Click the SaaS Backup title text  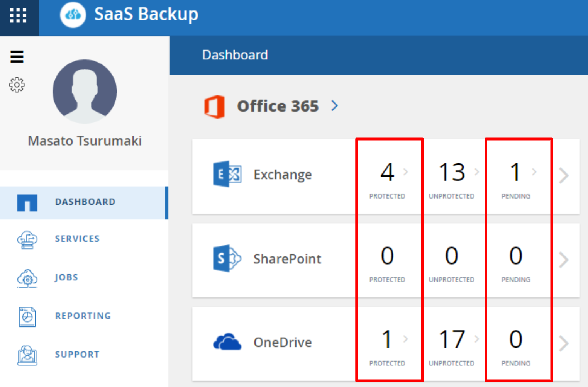pos(146,15)
